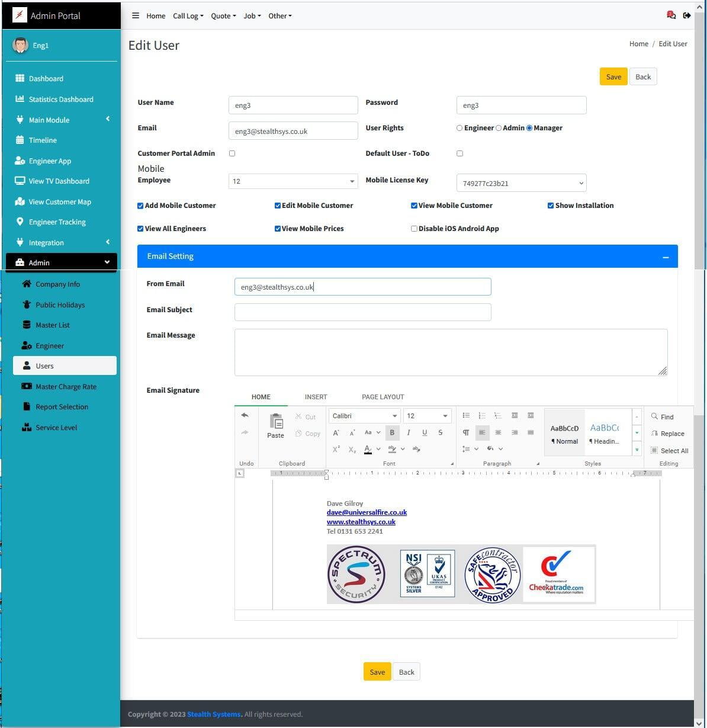Click the logout icon in top bar
Viewport: 707px width, 728px height.
tap(687, 15)
